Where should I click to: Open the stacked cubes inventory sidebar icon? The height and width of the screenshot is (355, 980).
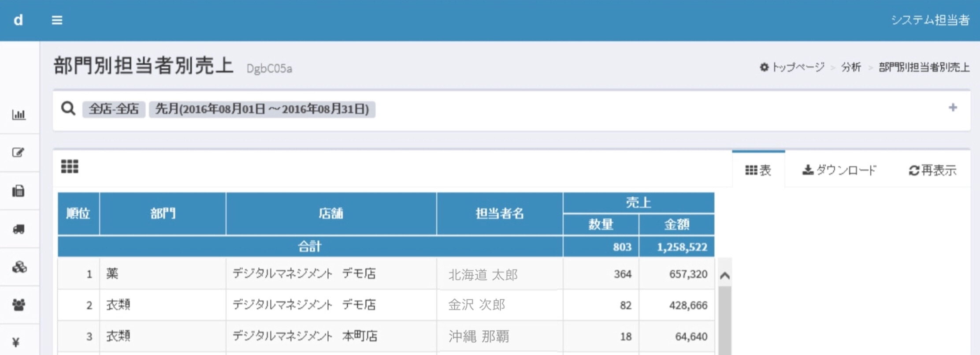click(19, 267)
